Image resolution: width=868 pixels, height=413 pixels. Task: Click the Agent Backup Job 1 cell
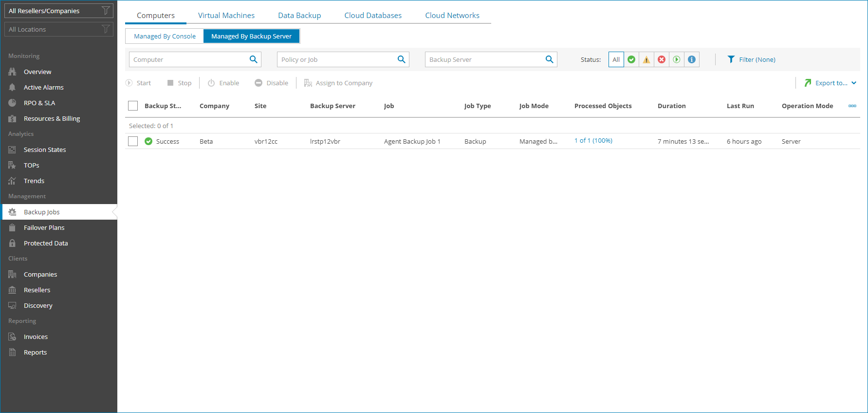pos(412,141)
